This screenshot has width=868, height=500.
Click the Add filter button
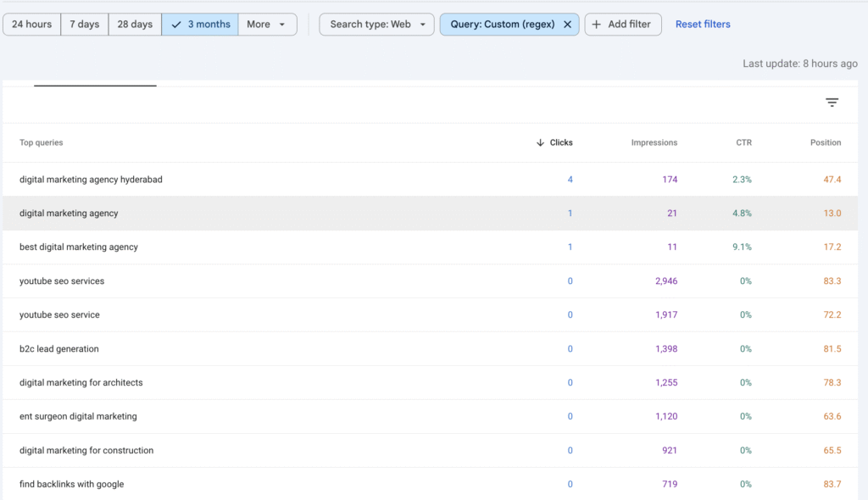click(x=622, y=24)
